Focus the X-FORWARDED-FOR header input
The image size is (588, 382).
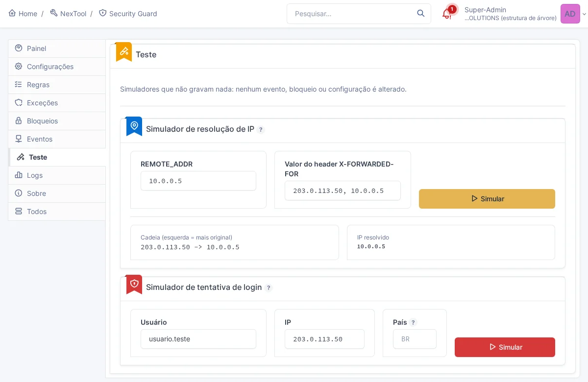click(343, 191)
